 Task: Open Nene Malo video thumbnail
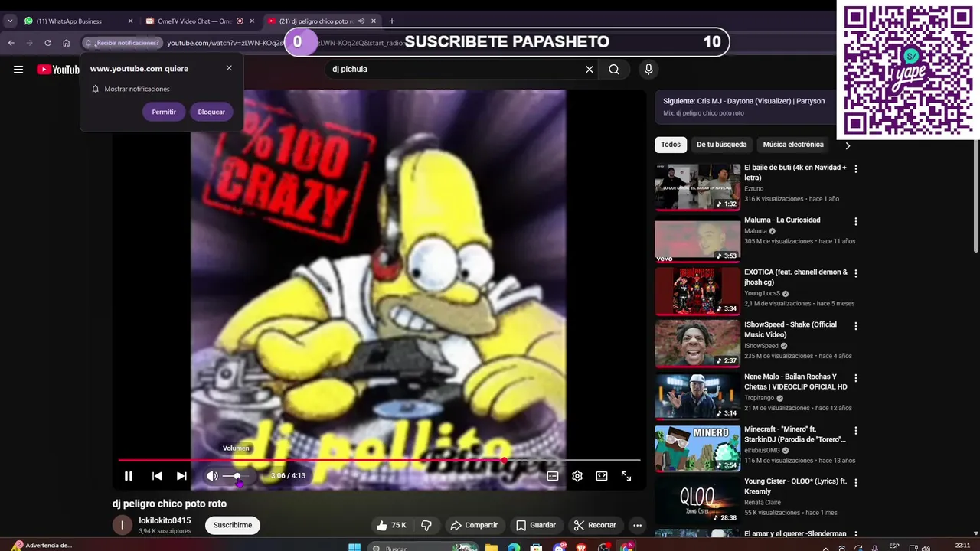click(697, 396)
